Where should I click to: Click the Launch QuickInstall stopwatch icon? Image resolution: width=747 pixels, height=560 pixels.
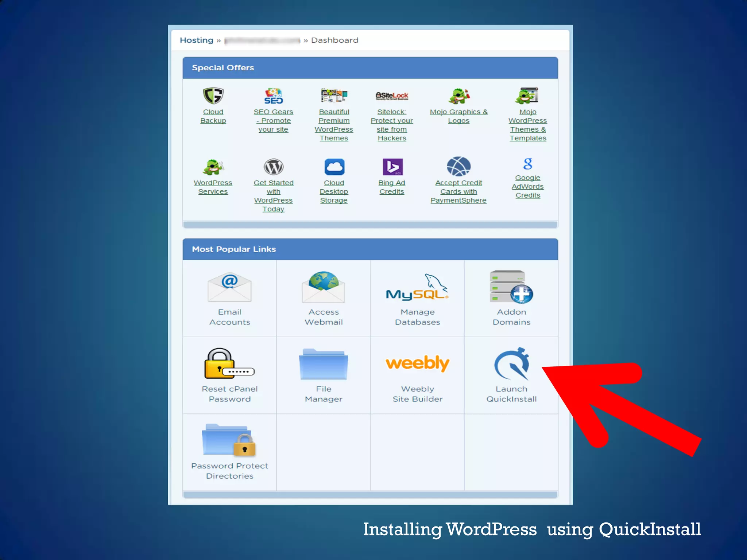pos(511,363)
